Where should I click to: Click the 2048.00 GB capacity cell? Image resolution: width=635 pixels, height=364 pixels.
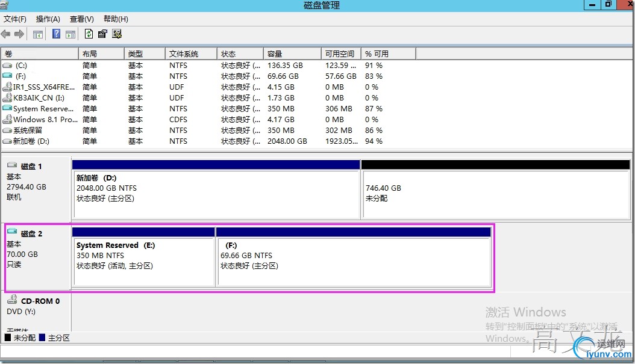point(287,141)
